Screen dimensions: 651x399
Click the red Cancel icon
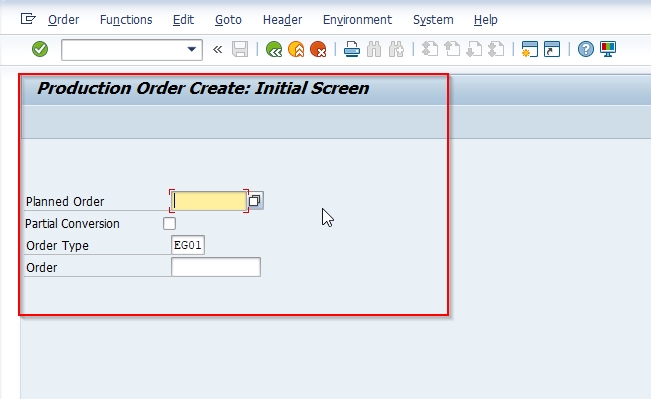pyautogui.click(x=318, y=49)
